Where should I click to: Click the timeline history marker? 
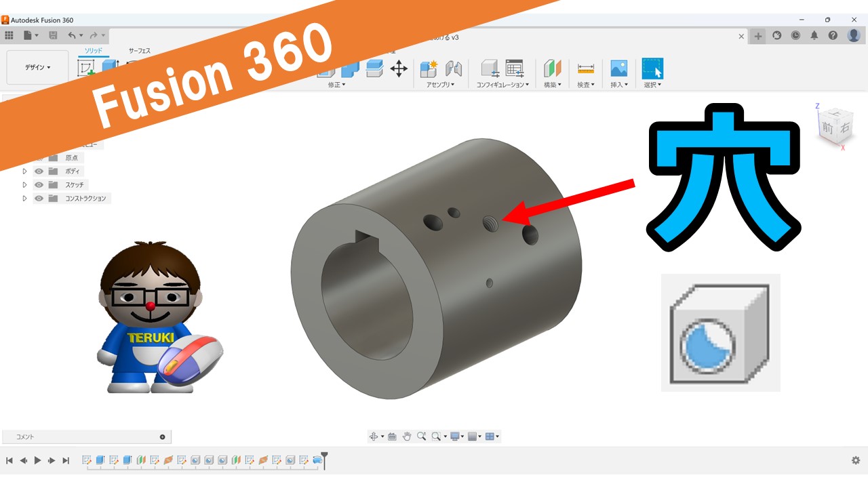pyautogui.click(x=325, y=460)
